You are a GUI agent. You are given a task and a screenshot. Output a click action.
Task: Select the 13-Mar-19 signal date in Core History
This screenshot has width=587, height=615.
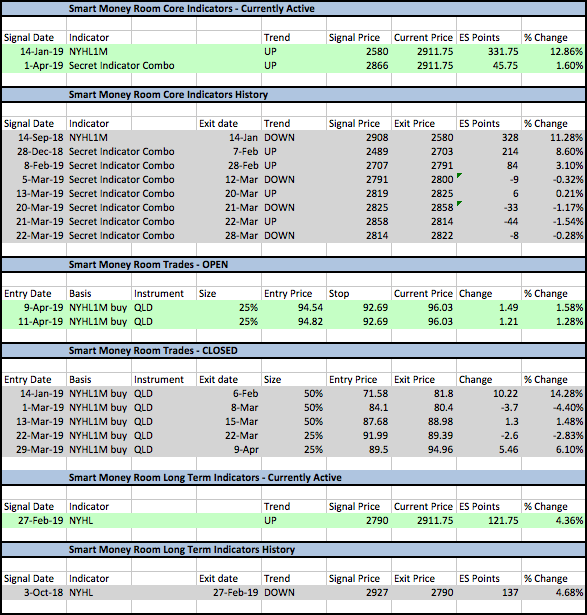[40, 193]
